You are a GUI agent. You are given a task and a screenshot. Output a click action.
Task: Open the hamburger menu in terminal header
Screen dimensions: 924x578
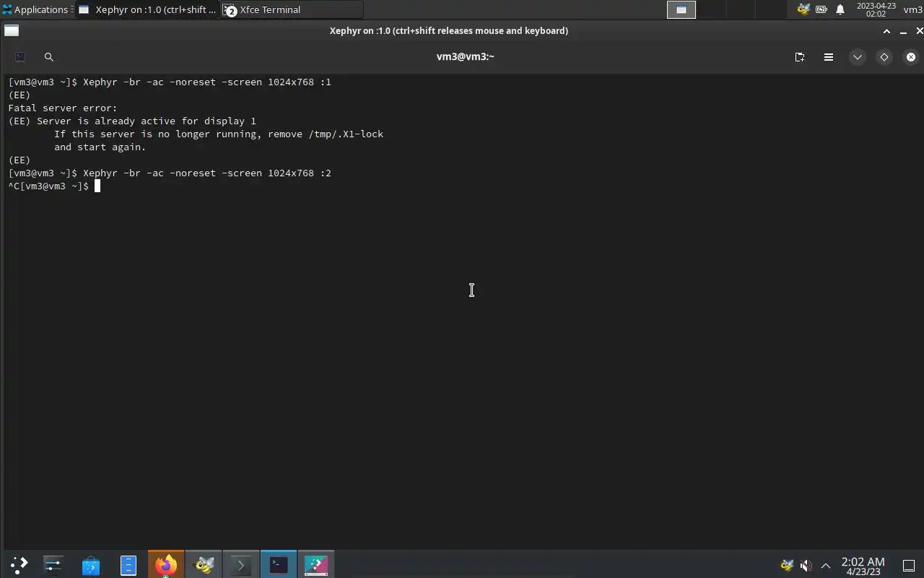pyautogui.click(x=829, y=57)
